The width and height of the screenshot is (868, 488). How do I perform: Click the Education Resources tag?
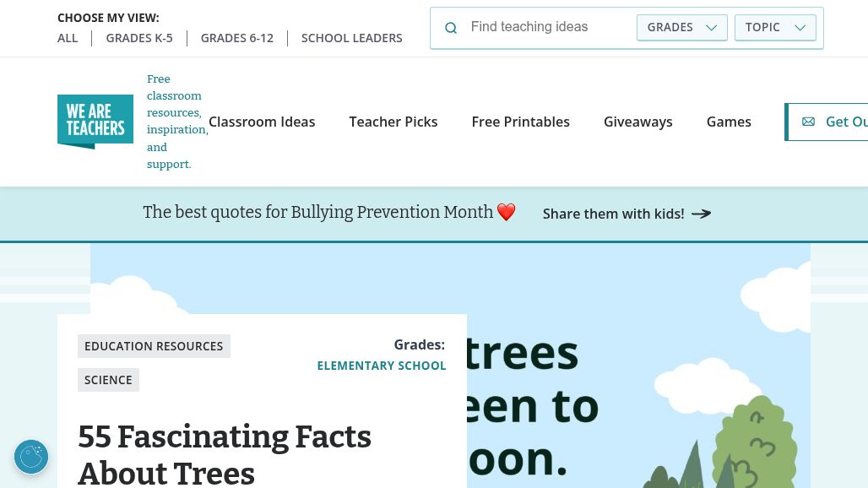click(154, 346)
